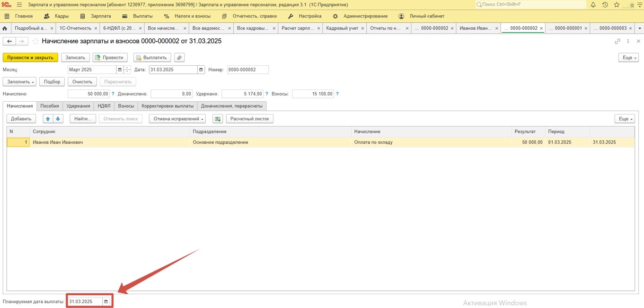644x308 pixels.
Task: Expand the open tabs list arrow
Action: [x=640, y=28]
